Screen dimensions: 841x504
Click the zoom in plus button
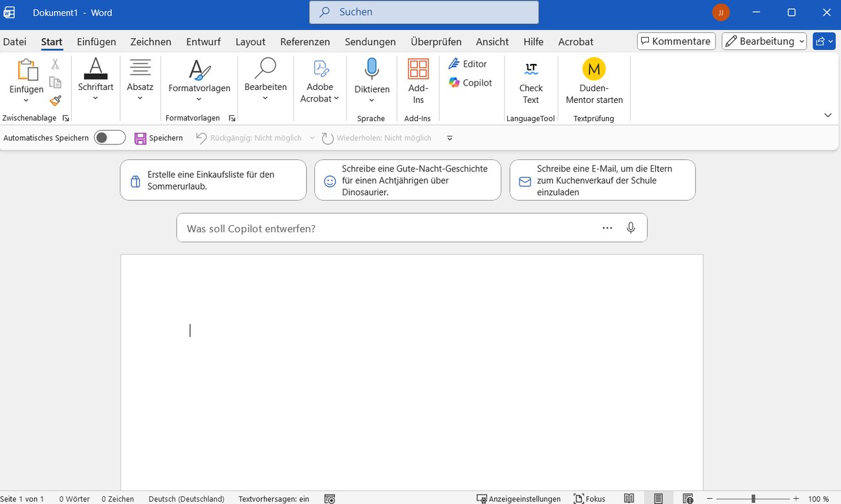pyautogui.click(x=795, y=499)
